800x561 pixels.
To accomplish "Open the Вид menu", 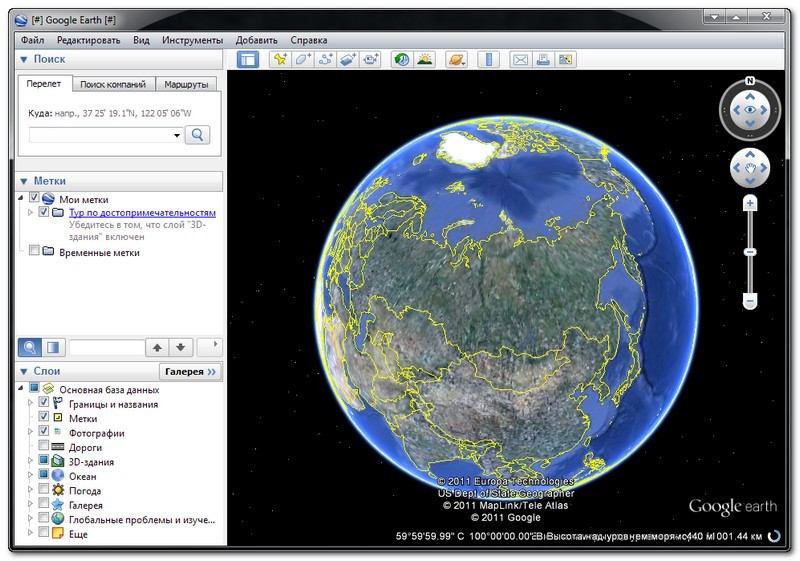I will point(141,40).
